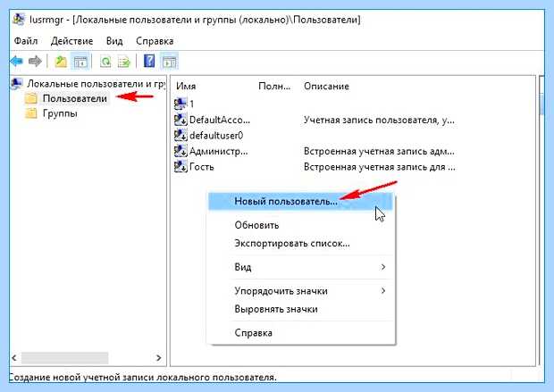Choose Справка in the context menu
This screenshot has width=554, height=392.
pos(300,333)
